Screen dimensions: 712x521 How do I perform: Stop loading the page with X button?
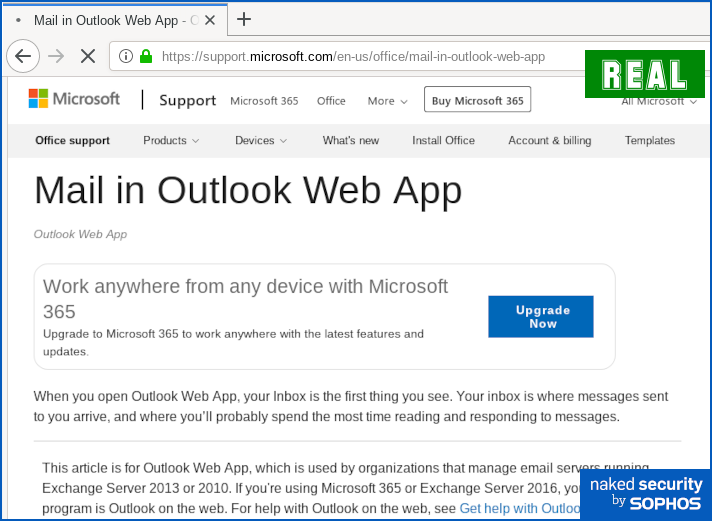coord(88,56)
